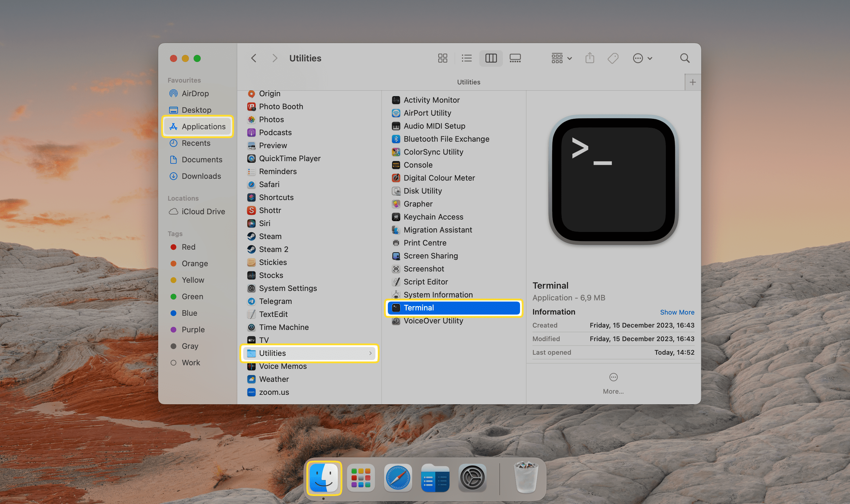Select column view in Finder toolbar

click(491, 58)
